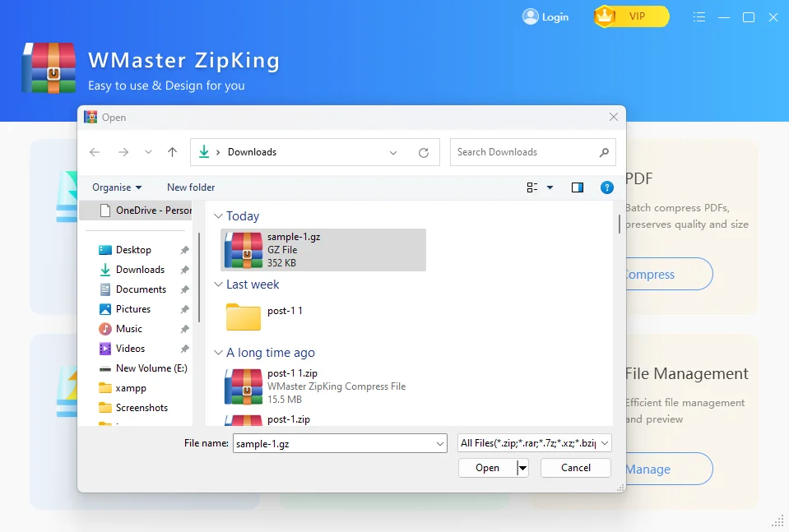Expand the address bar history dropdown

pyautogui.click(x=393, y=152)
